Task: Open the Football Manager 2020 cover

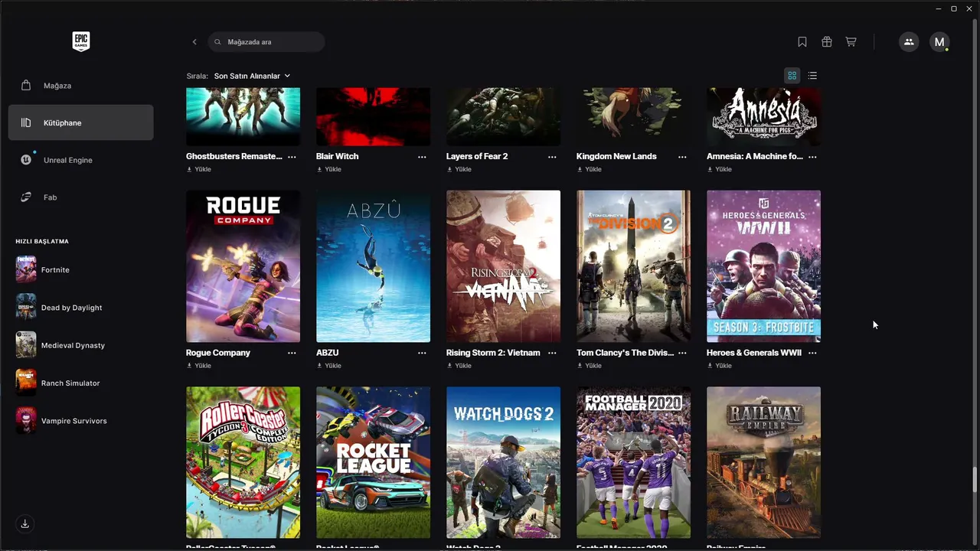Action: (634, 462)
